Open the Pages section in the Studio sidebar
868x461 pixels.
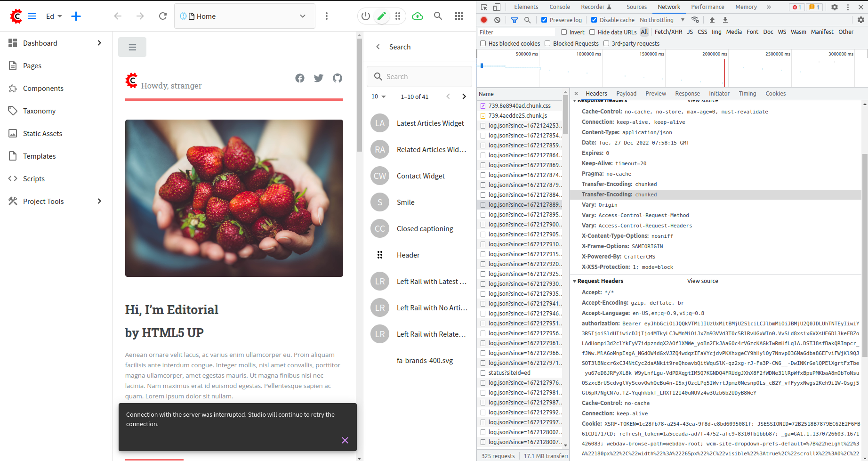32,65
